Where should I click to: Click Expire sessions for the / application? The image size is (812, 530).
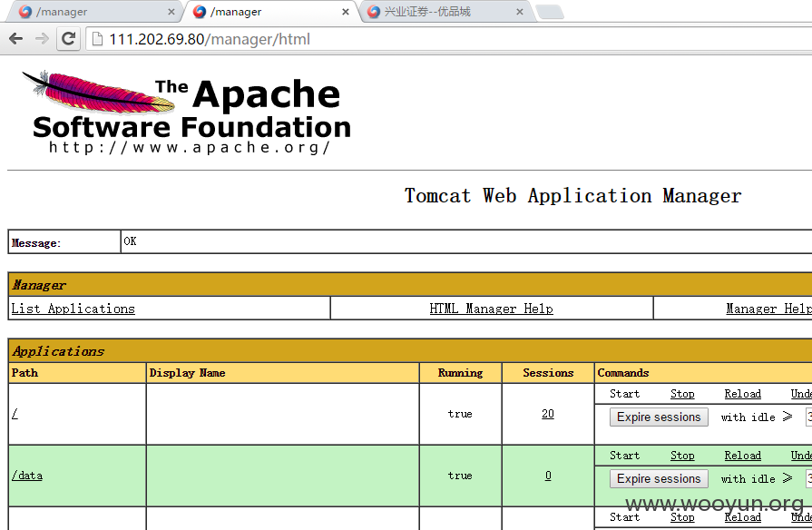659,417
